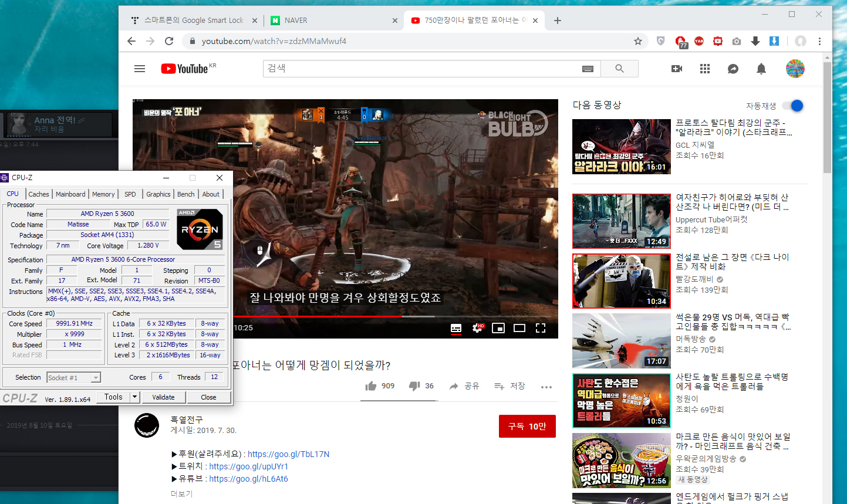
Task: Switch to SPD tab in CPU-Z
Action: click(130, 194)
